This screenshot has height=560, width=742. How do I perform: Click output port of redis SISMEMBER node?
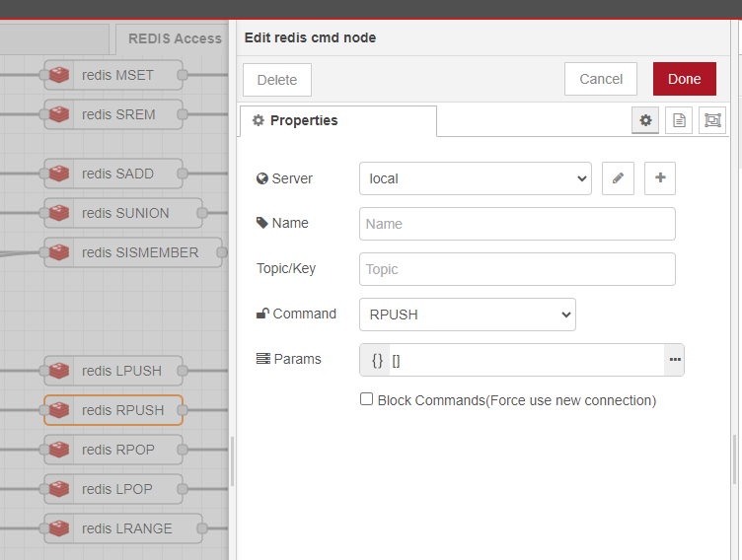pos(221,252)
